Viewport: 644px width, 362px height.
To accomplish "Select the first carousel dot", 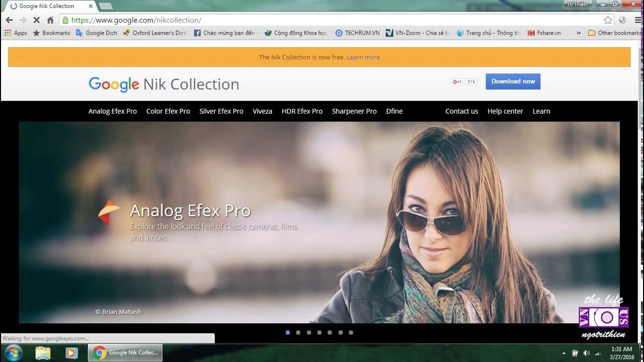I will coord(288,332).
